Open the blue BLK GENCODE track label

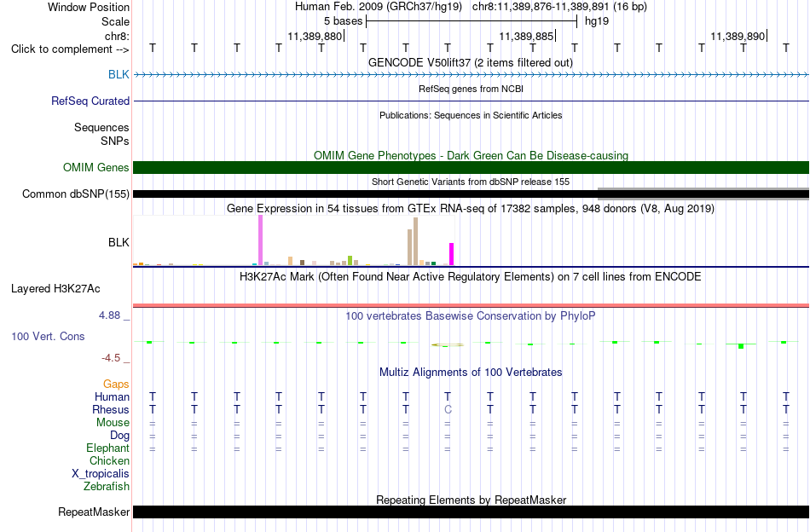coord(119,74)
